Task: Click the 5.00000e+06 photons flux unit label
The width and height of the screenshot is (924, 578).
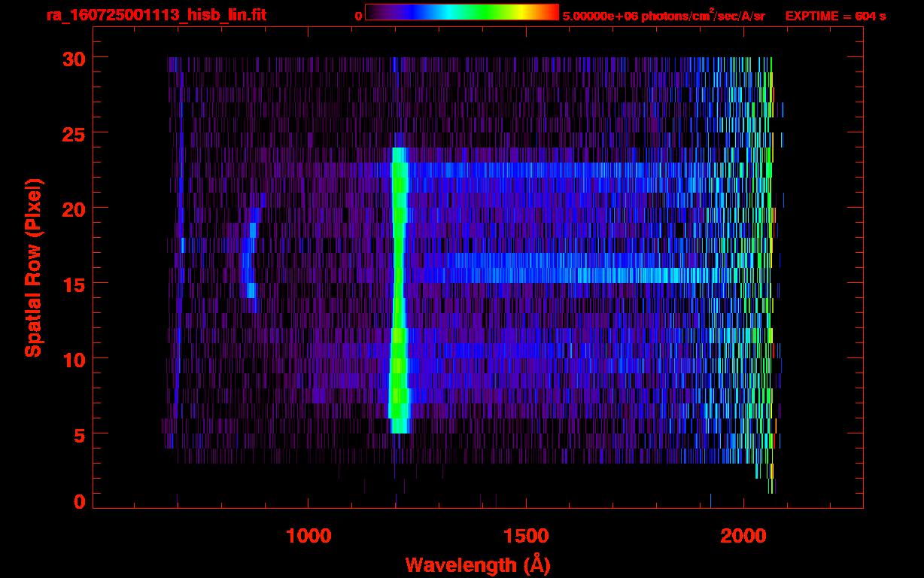Action: pyautogui.click(x=664, y=16)
